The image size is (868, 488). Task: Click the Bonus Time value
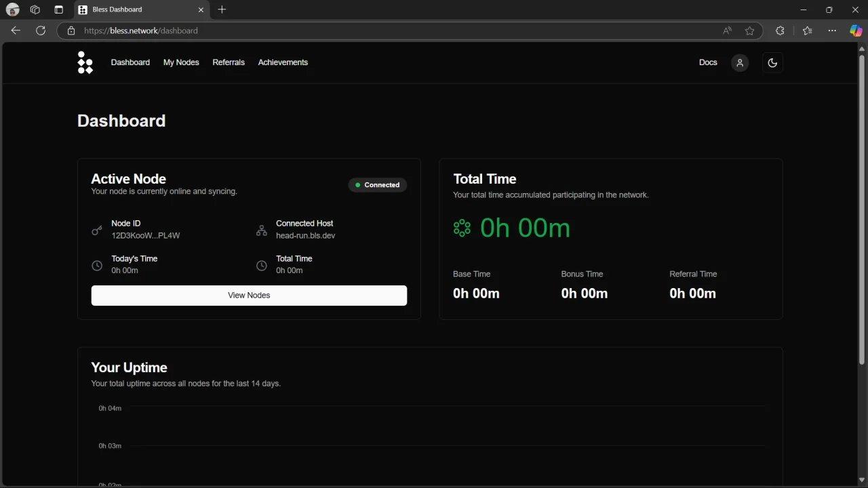585,293
